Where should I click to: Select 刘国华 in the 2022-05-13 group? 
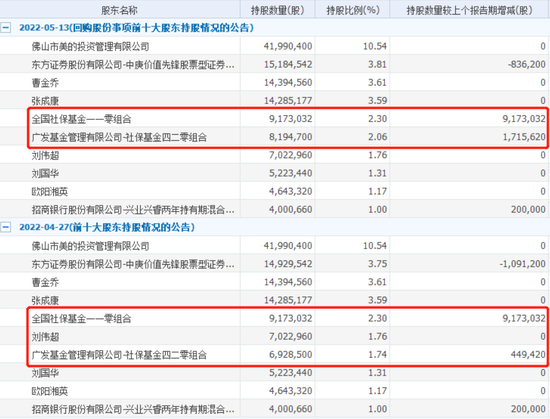[x=45, y=174]
